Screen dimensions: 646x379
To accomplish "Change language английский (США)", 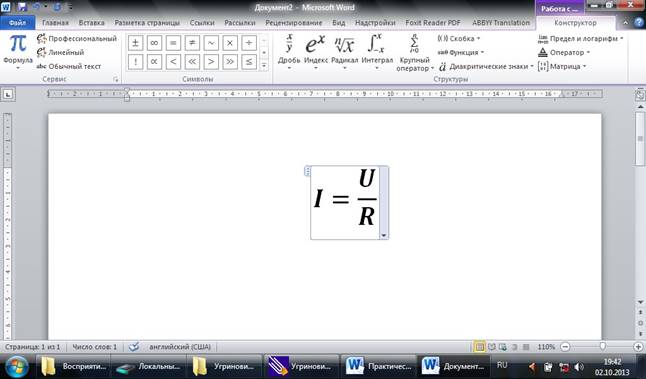I will (x=180, y=347).
